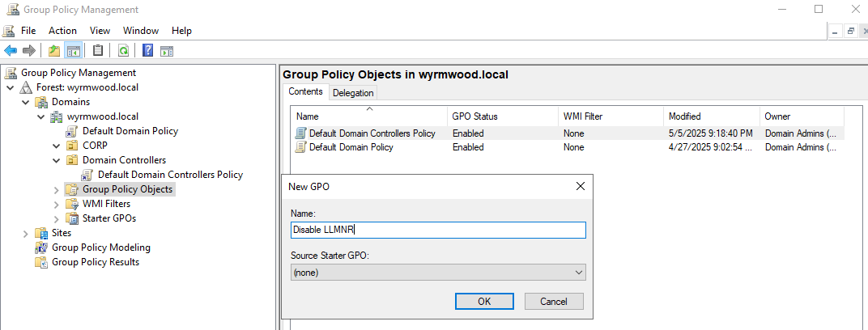Click the Up one level folder icon
This screenshot has height=330, width=868.
54,51
